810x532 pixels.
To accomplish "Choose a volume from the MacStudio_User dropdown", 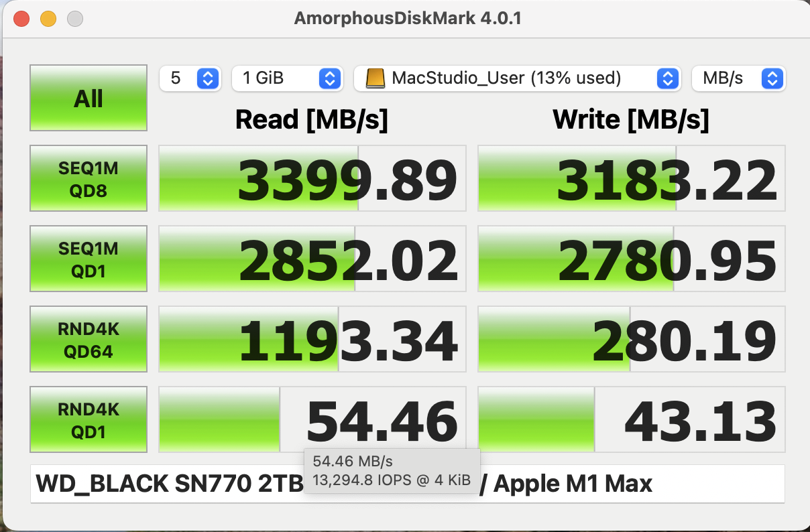I will (517, 78).
